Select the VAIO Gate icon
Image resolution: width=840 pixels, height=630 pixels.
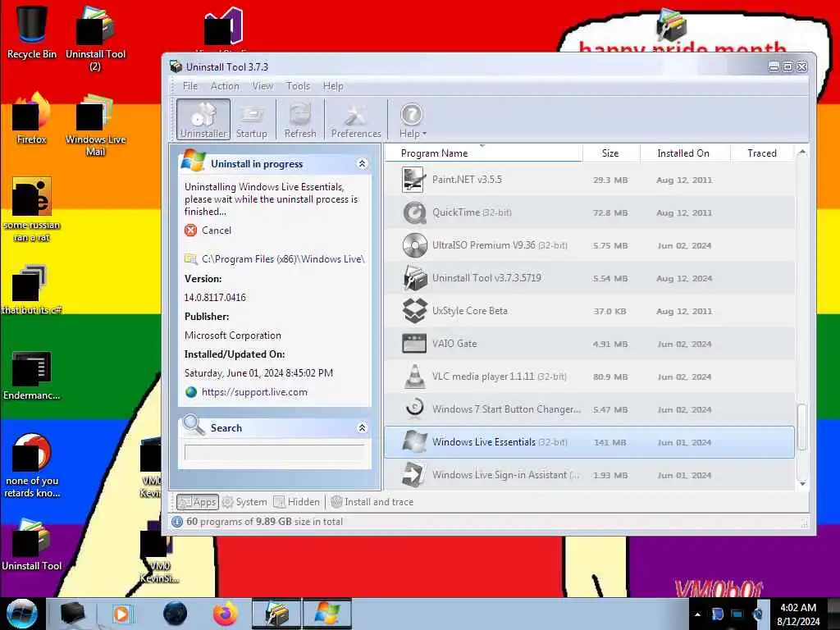pos(414,344)
